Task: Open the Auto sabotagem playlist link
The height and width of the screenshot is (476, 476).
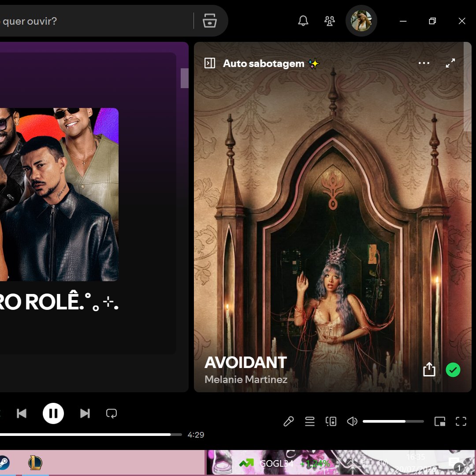Action: click(271, 63)
